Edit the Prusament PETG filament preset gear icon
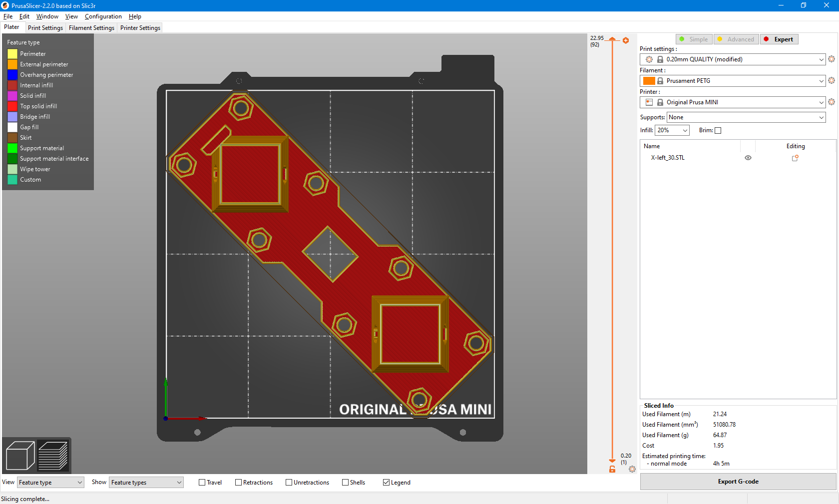Image resolution: width=839 pixels, height=504 pixels. (x=832, y=80)
